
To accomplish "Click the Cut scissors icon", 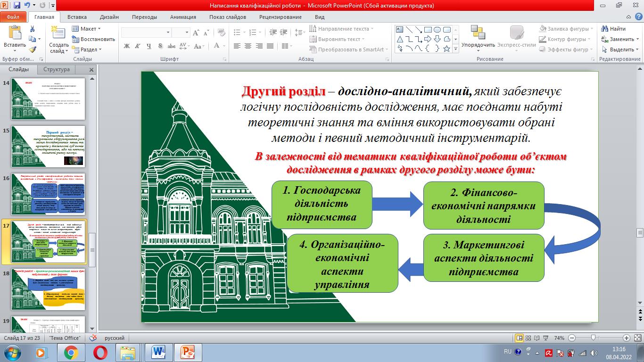I will (32, 29).
